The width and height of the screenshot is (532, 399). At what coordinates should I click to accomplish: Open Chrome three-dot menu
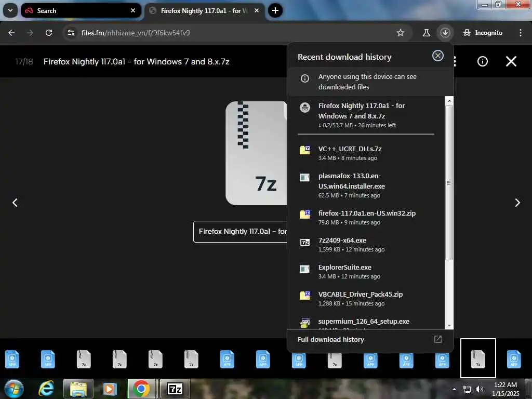521,33
